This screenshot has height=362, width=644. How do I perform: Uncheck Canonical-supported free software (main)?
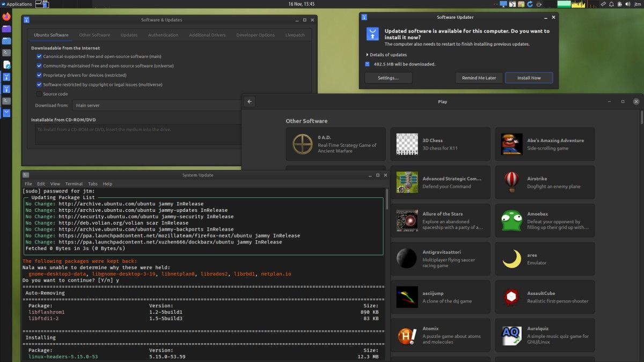point(39,56)
